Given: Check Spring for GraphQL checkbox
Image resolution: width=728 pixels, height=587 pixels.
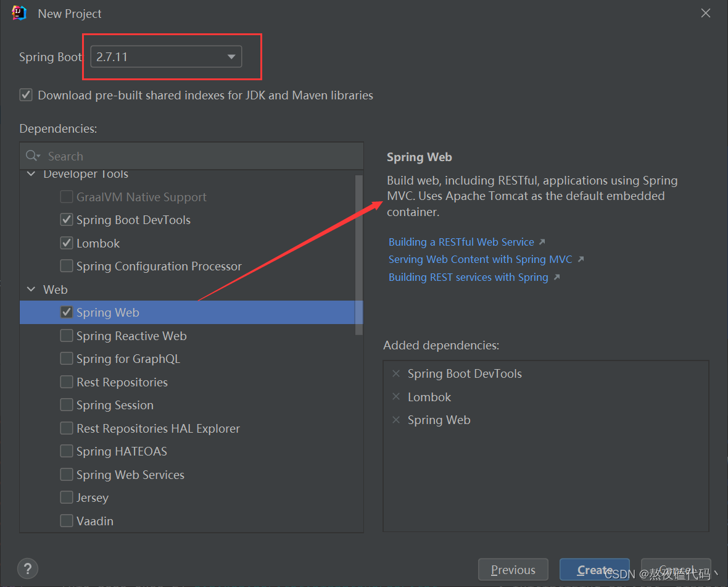Looking at the screenshot, I should coord(67,359).
